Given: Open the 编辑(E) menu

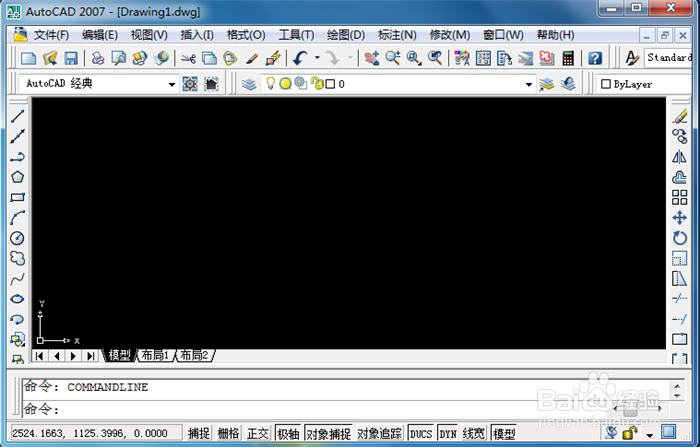Looking at the screenshot, I should coord(100,35).
